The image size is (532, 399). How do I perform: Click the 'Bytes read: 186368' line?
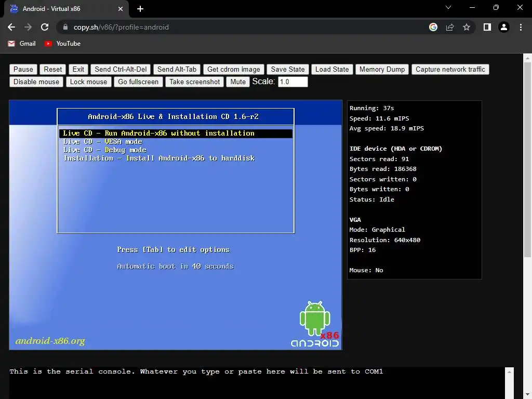[383, 169]
